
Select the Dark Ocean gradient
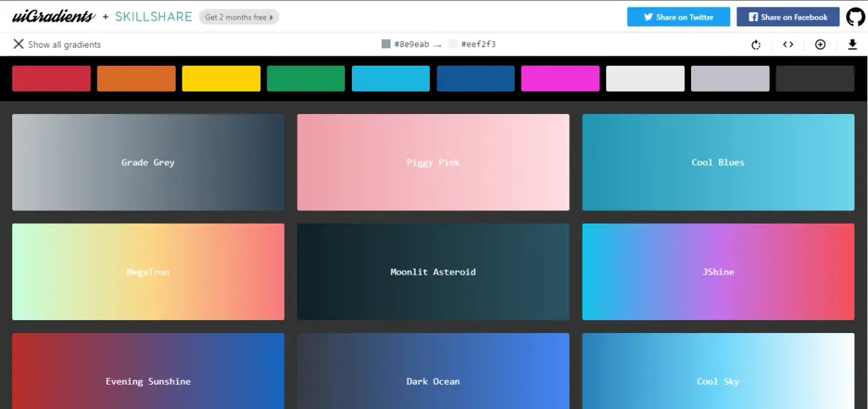coord(433,371)
